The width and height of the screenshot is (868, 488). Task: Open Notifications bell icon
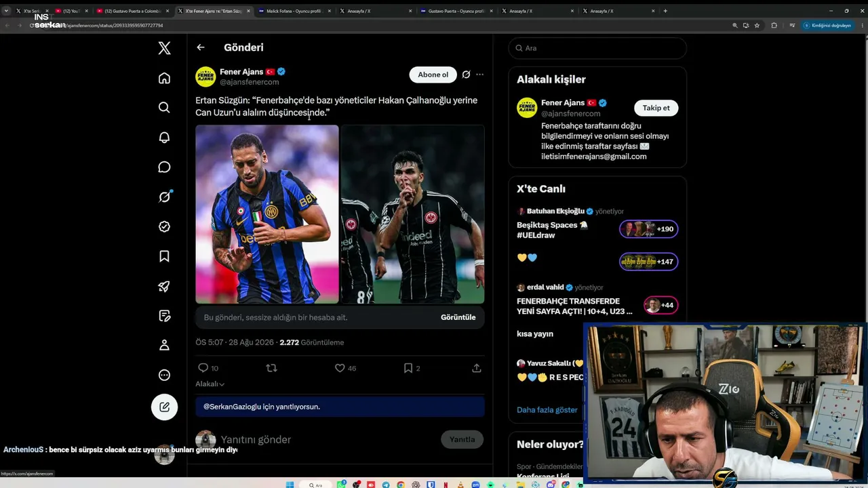(164, 138)
